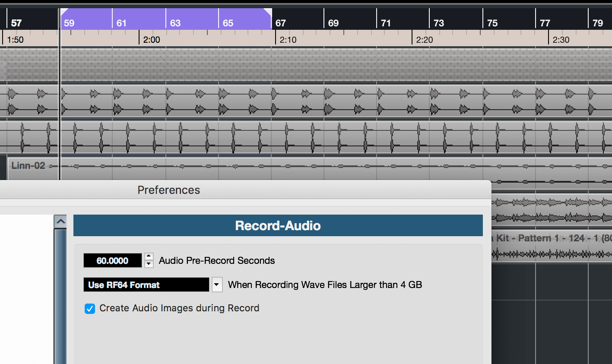Click the preferences list vertical scrollbar track
The image size is (612, 364).
(x=60, y=296)
